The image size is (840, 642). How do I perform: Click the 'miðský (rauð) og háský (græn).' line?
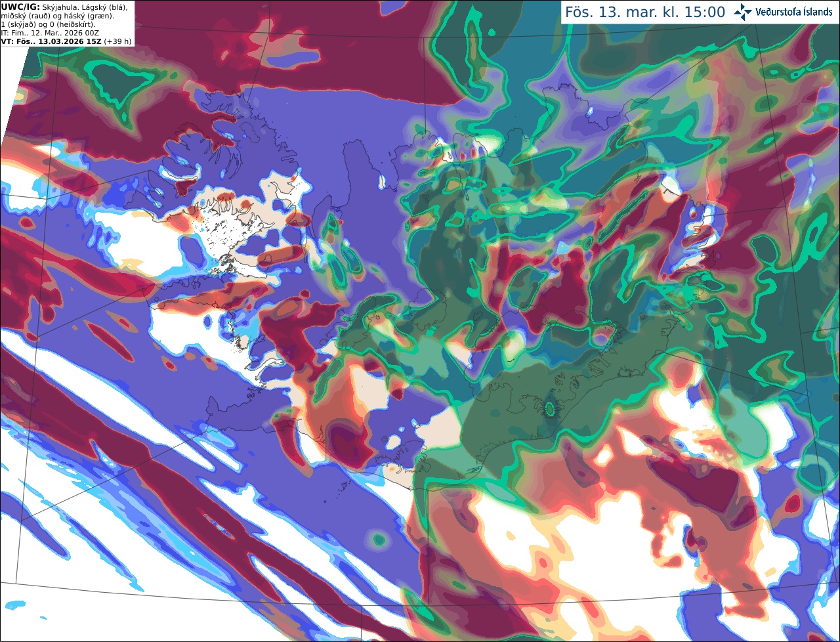[x=56, y=15]
